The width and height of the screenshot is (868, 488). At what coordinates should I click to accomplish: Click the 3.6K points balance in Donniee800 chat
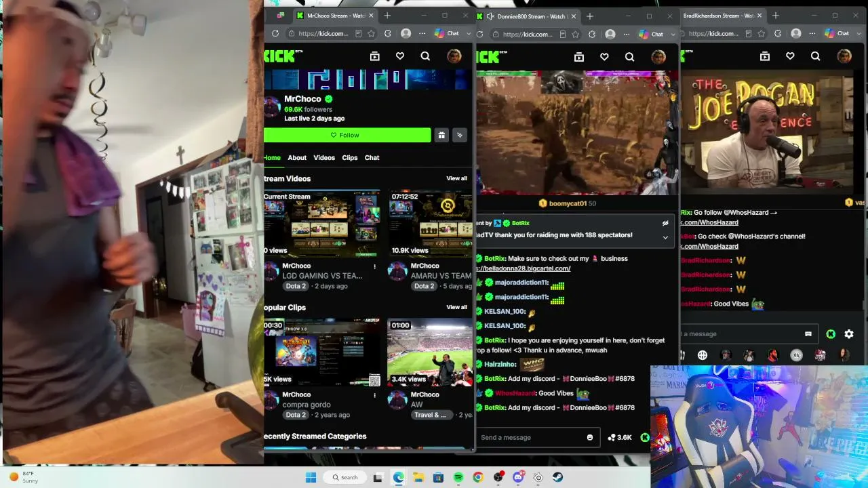click(x=619, y=437)
